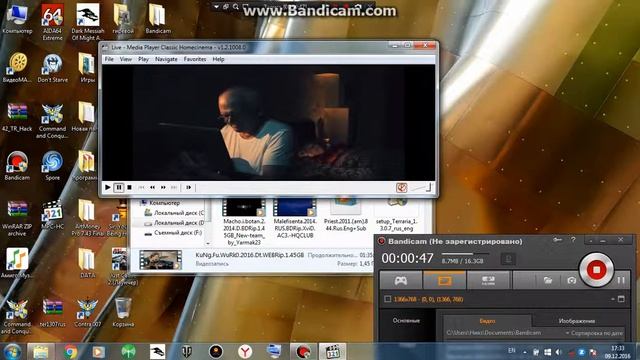Open Google Chrome from the taskbar

(x=71, y=351)
